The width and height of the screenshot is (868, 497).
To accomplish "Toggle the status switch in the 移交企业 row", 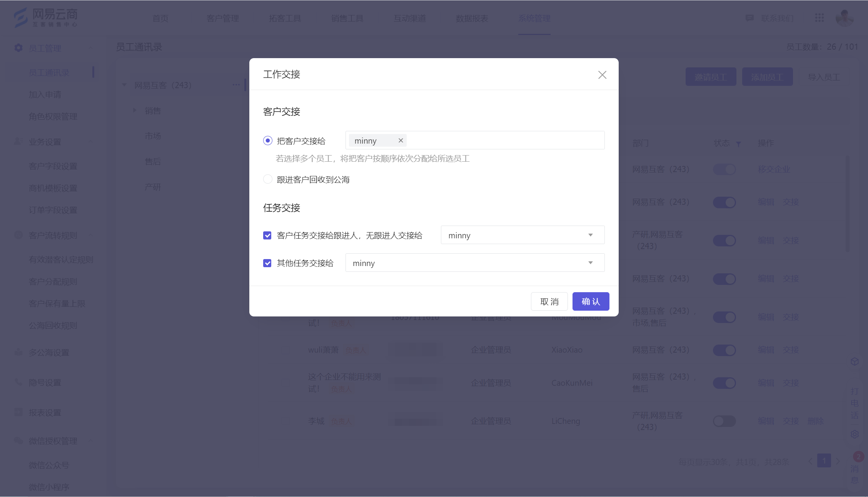I will pyautogui.click(x=724, y=169).
